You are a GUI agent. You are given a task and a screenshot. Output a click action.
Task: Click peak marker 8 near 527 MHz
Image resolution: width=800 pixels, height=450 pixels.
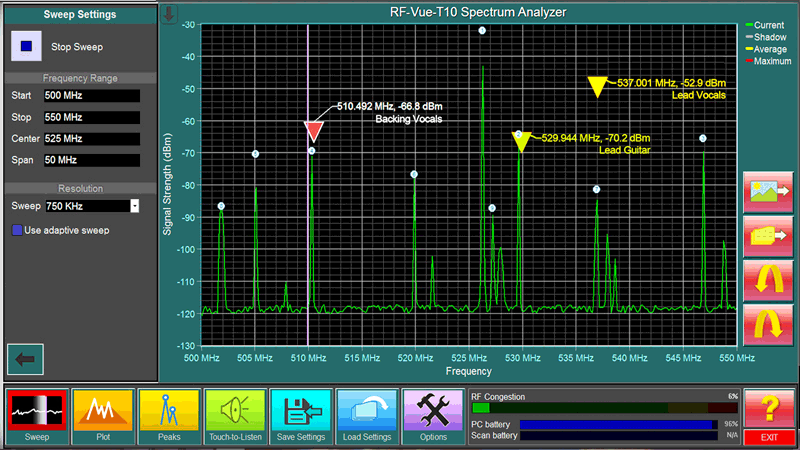pos(492,208)
